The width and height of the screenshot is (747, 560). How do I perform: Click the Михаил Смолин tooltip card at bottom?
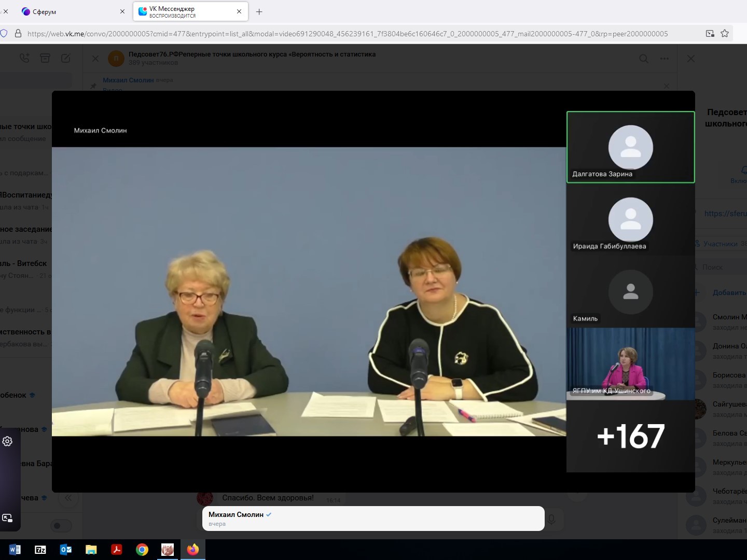pos(373,519)
